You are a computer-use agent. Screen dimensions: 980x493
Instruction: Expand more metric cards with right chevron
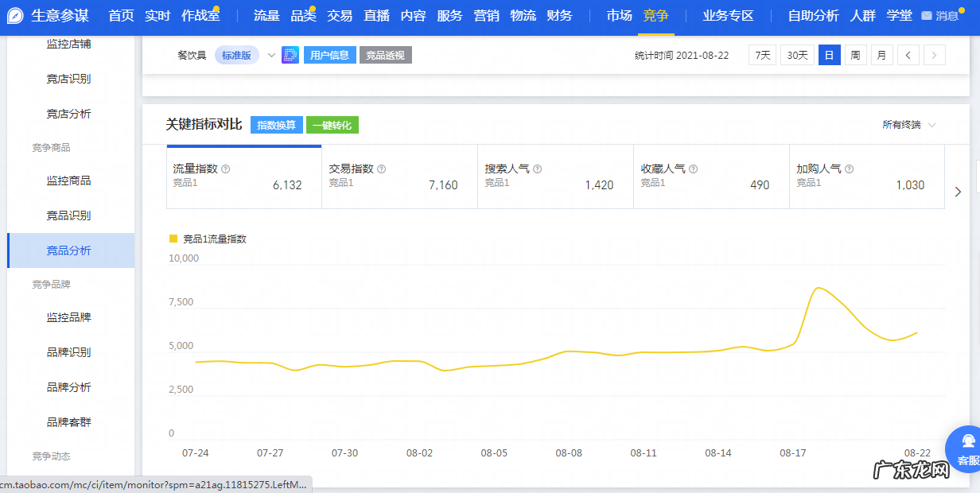coord(959,192)
